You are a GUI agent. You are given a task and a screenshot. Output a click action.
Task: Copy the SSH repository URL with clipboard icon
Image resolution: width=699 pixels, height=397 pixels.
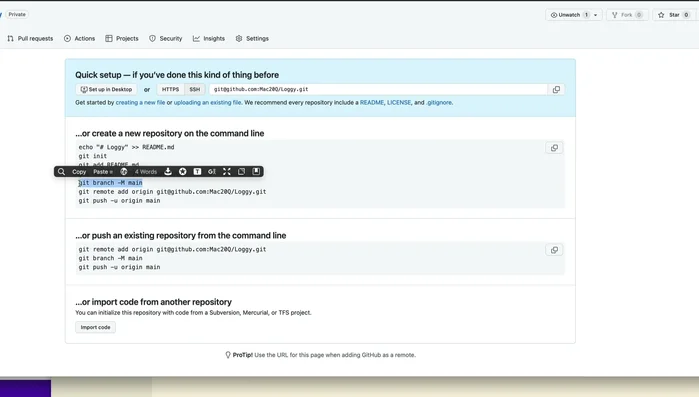(556, 90)
